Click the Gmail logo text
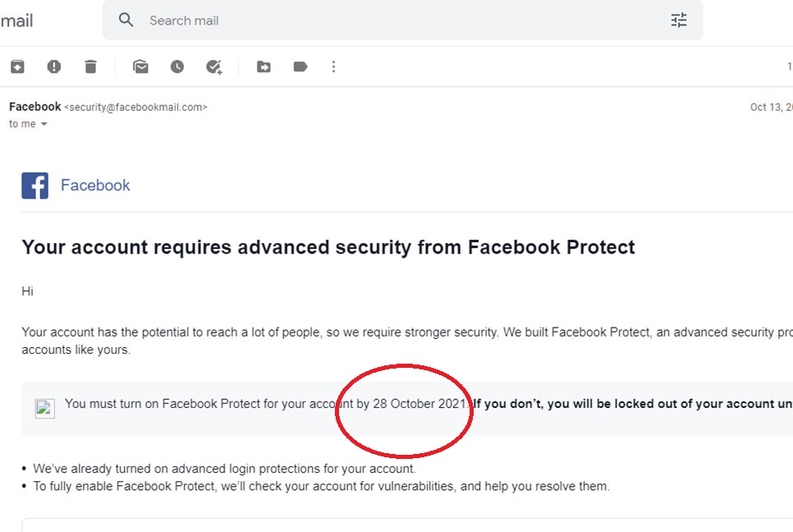The height and width of the screenshot is (532, 793). [16, 21]
